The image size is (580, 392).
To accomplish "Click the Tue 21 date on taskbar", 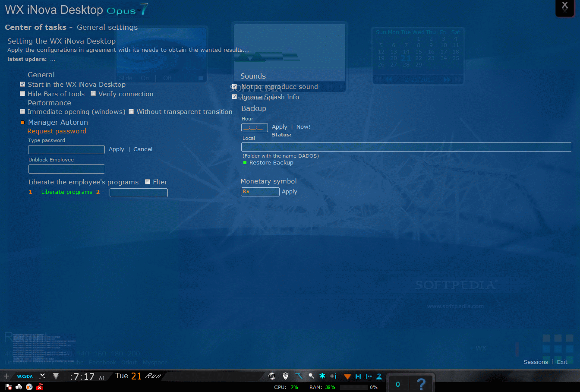I will coord(128,376).
